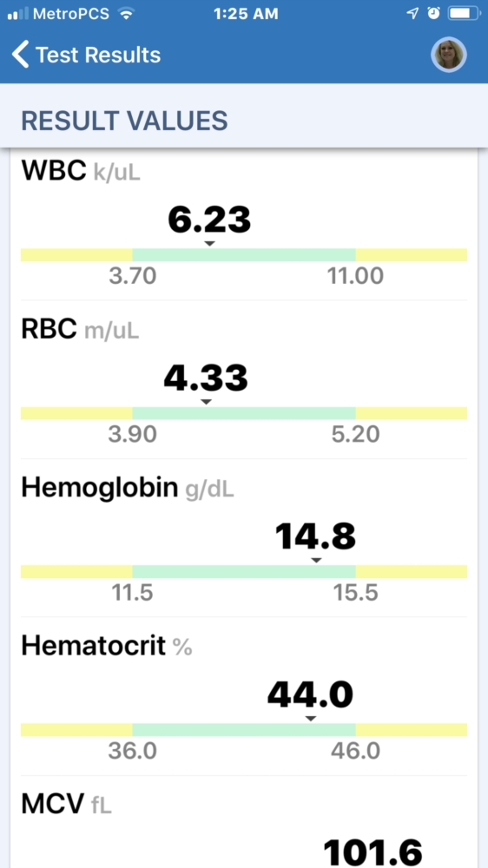The width and height of the screenshot is (488, 868).
Task: Tap the WBC value 6.23
Action: pos(209,220)
